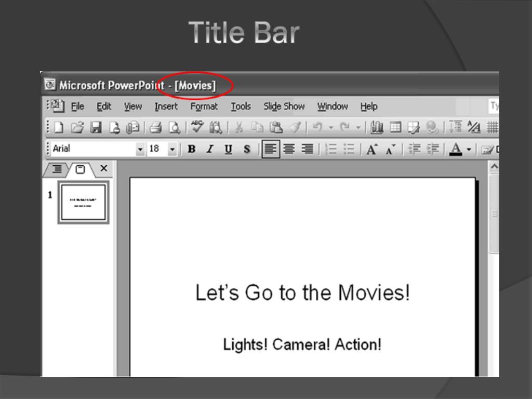The height and width of the screenshot is (399, 532).
Task: Click the Copy icon in the toolbar
Action: click(257, 128)
